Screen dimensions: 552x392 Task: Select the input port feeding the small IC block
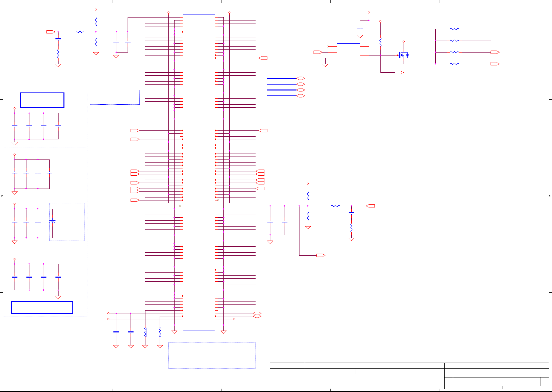(318, 52)
